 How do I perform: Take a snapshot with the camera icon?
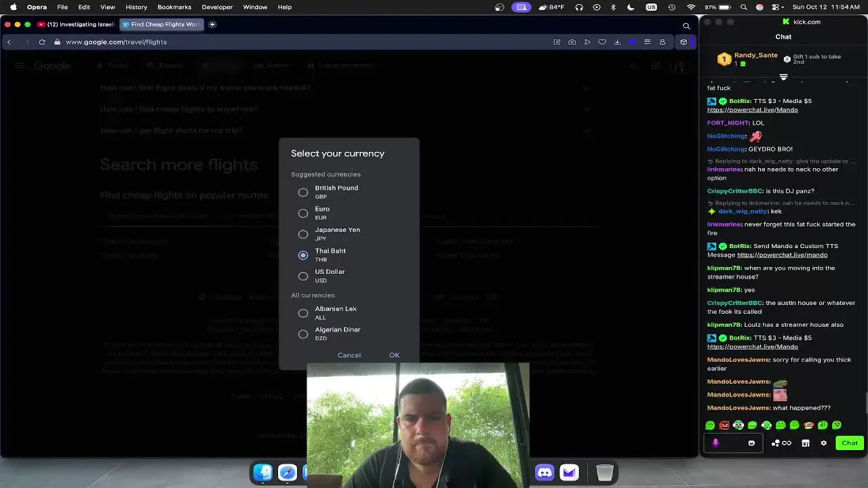[572, 42]
